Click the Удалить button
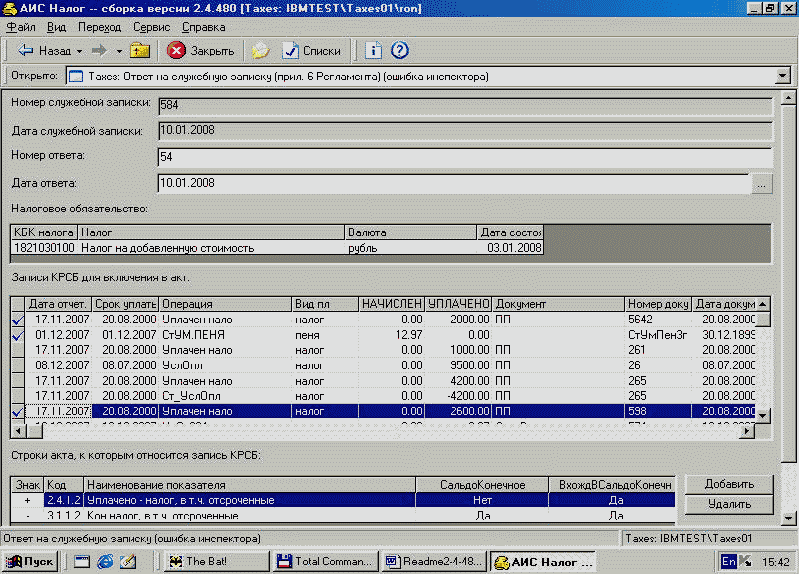This screenshot has width=799, height=574. (730, 504)
